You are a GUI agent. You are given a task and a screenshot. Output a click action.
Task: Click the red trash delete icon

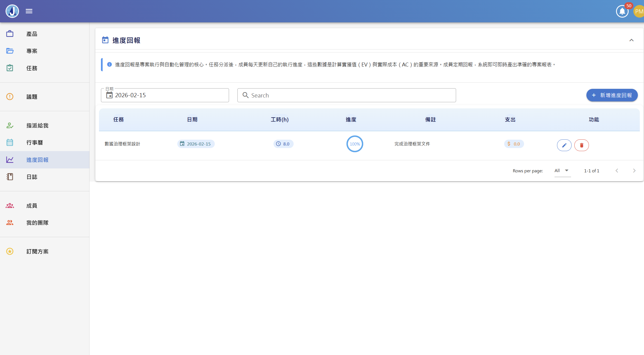581,145
